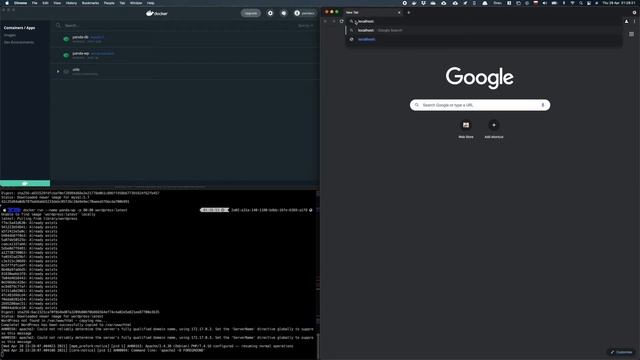This screenshot has width=640, height=360.
Task: Open Docker troubleshoot bug icon
Action: click(284, 13)
